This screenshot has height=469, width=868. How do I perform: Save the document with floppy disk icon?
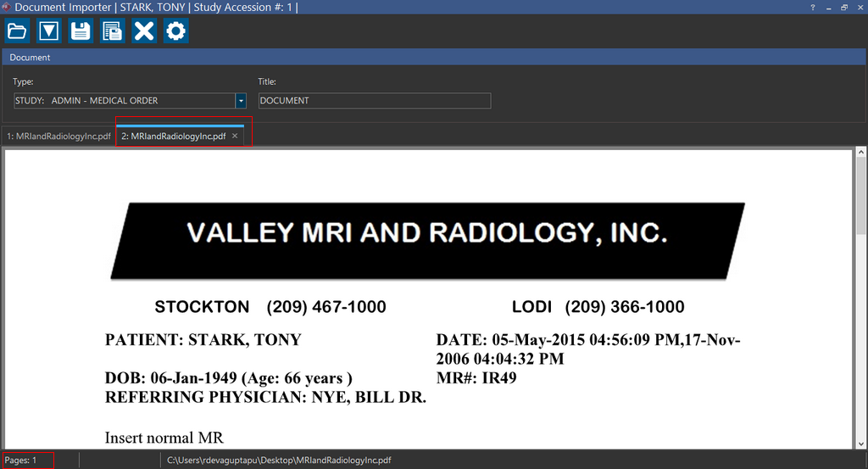click(x=81, y=31)
